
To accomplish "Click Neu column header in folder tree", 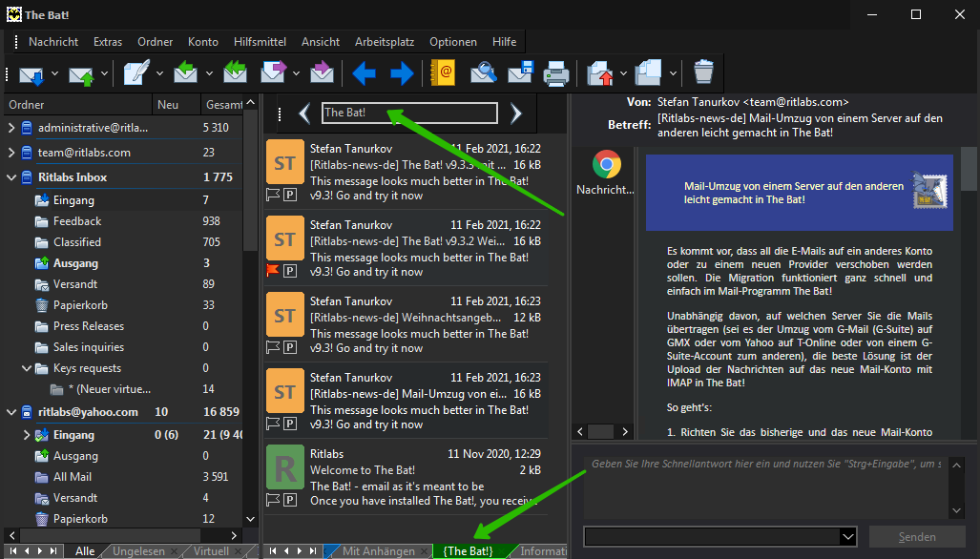I will (x=177, y=105).
